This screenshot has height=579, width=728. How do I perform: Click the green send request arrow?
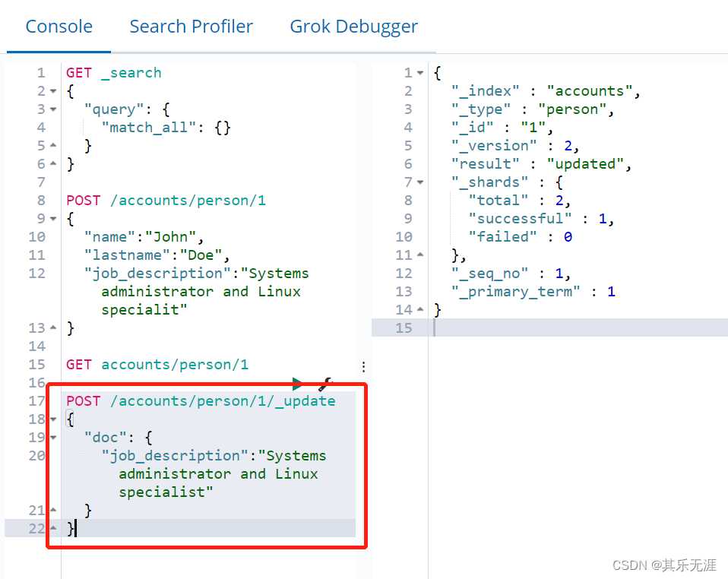point(297,384)
